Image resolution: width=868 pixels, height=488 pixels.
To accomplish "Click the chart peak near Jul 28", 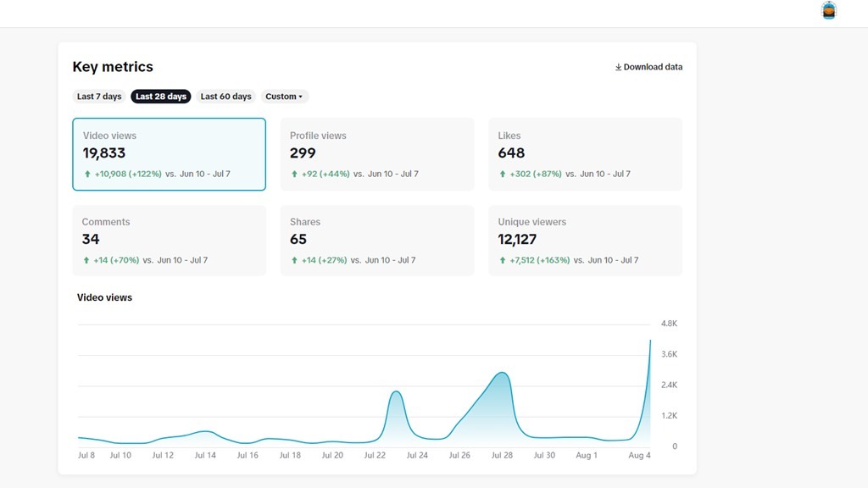I will [x=503, y=373].
